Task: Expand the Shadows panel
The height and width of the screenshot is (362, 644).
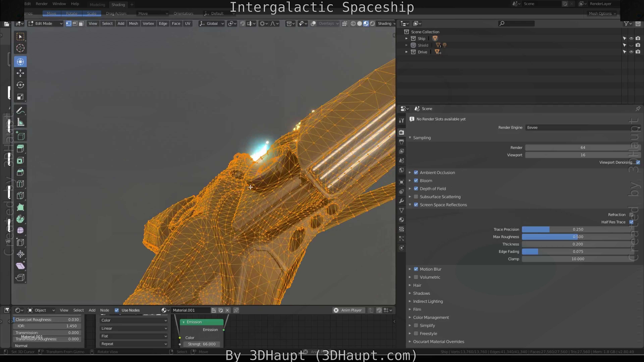Action: coord(421,293)
